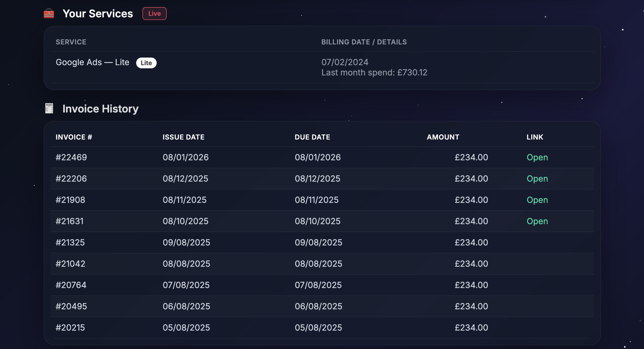Image resolution: width=644 pixels, height=349 pixels.
Task: Open invoice #21631
Action: [537, 221]
